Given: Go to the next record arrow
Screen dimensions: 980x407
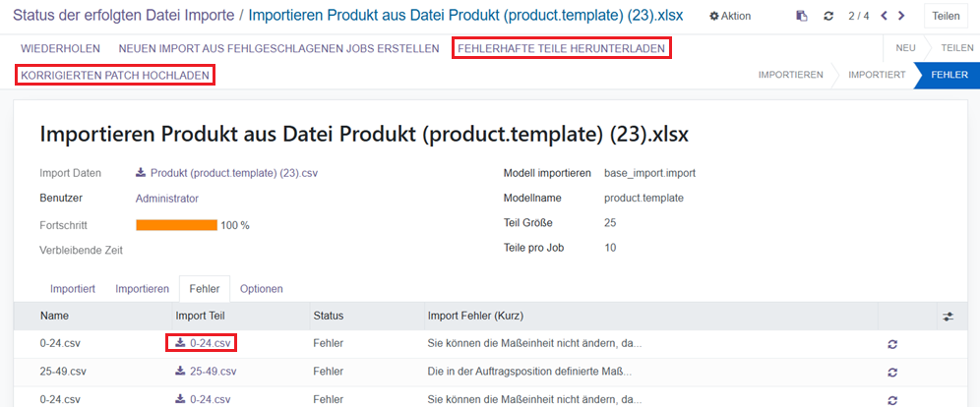Looking at the screenshot, I should 901,16.
